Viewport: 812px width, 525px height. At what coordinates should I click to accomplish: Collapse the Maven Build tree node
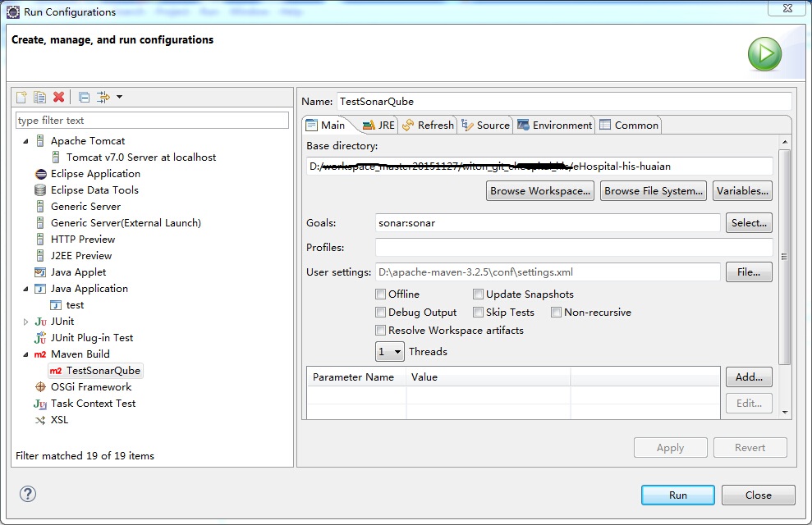(26, 355)
